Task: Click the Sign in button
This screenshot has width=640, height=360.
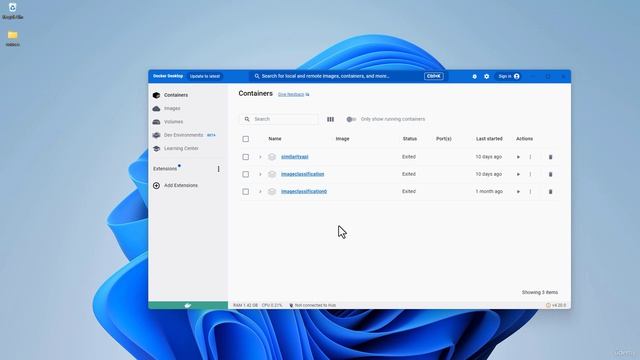Action: click(509, 76)
